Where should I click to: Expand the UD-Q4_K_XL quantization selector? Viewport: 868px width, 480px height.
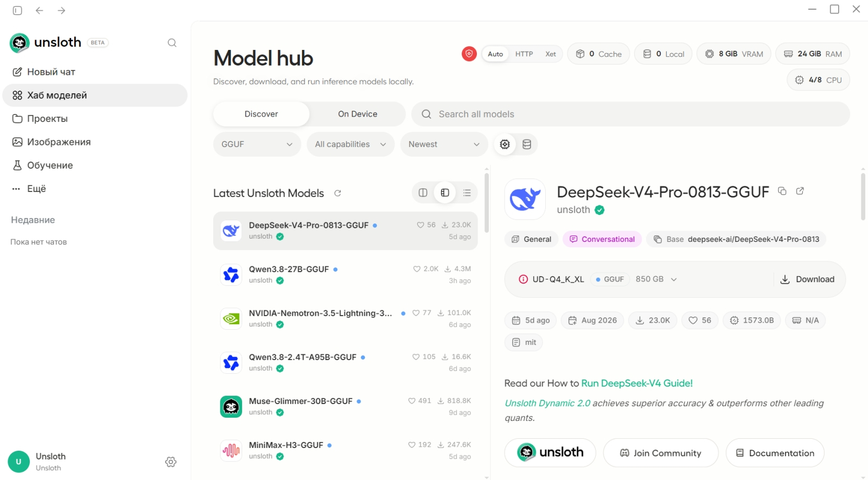(x=674, y=279)
